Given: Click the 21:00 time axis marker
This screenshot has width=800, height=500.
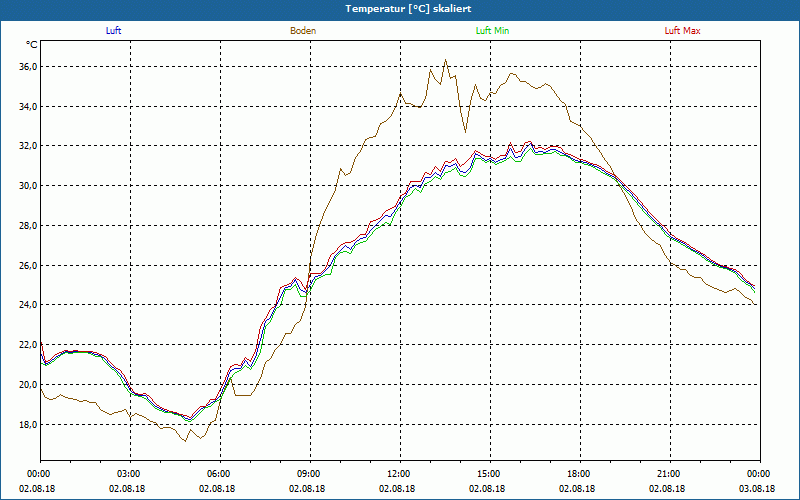Looking at the screenshot, I should point(669,474).
